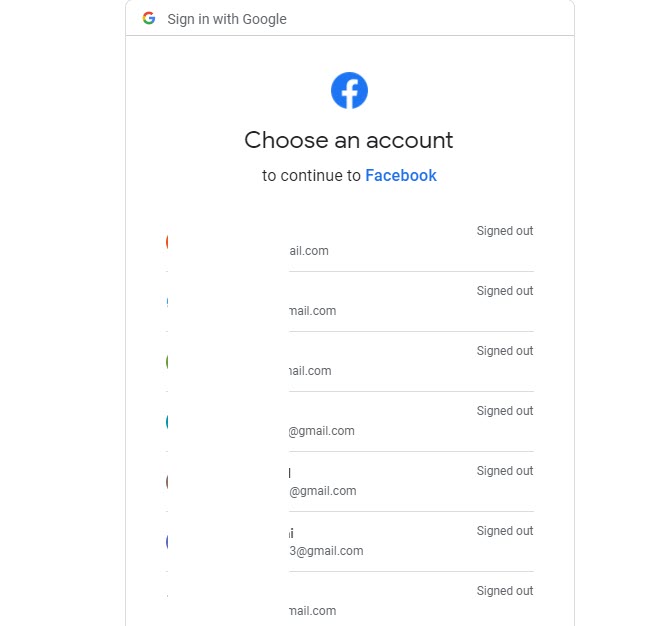
Task: Choose the account ending "3@gmail.com"
Action: 326,551
